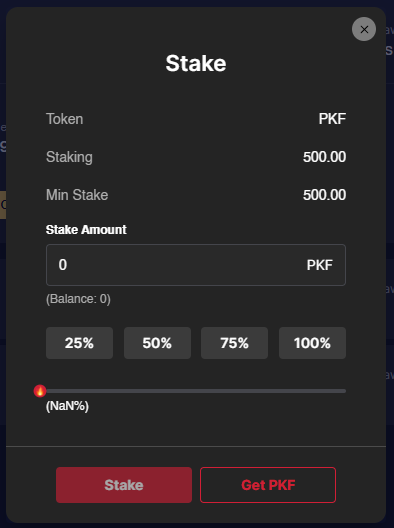Viewport: 394px width, 528px height.
Task: Click the stake percentage slider track
Action: click(x=196, y=391)
